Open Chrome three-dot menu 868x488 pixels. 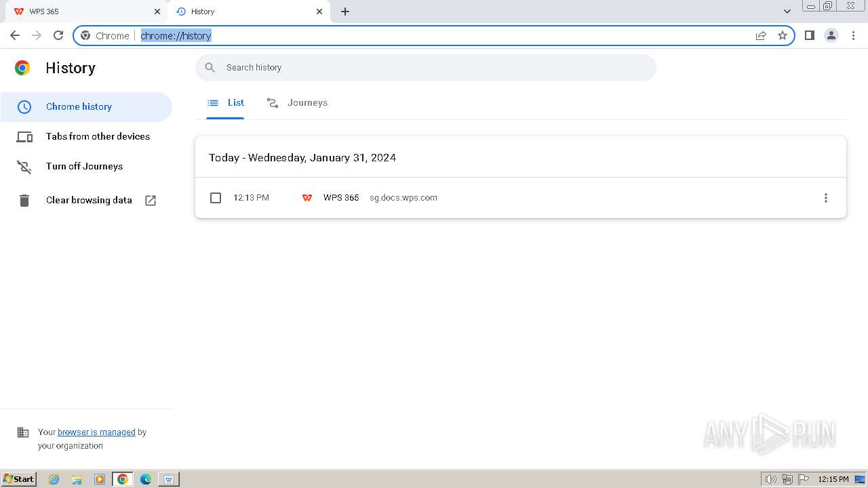click(854, 35)
